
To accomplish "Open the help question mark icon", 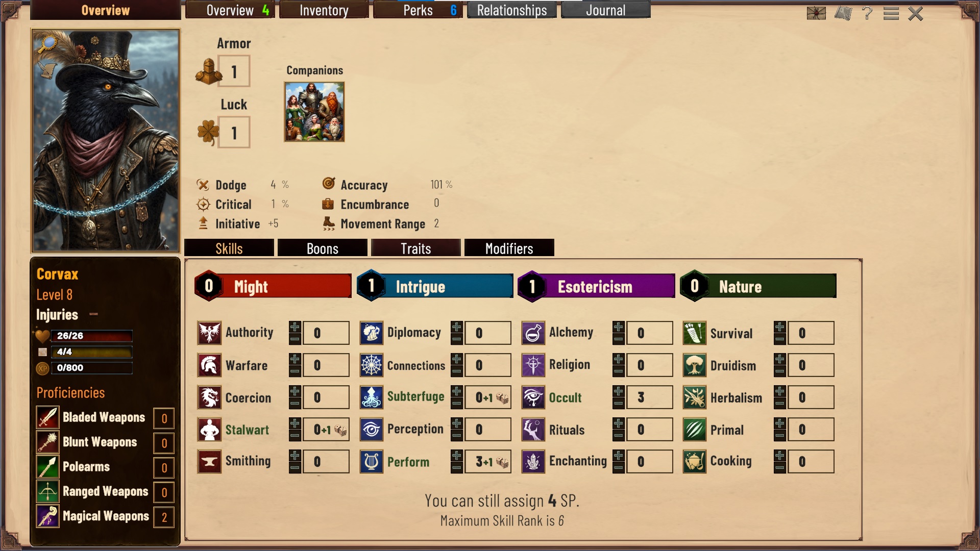I will 867,13.
